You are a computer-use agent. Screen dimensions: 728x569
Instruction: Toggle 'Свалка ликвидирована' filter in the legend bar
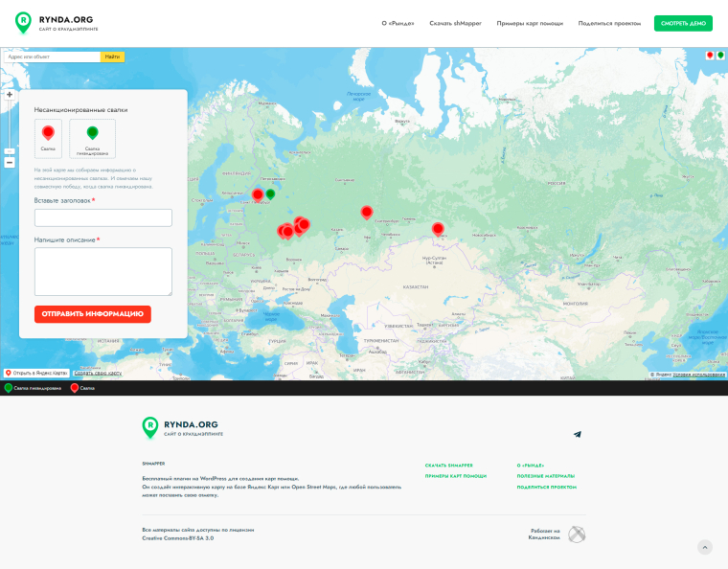tap(34, 388)
